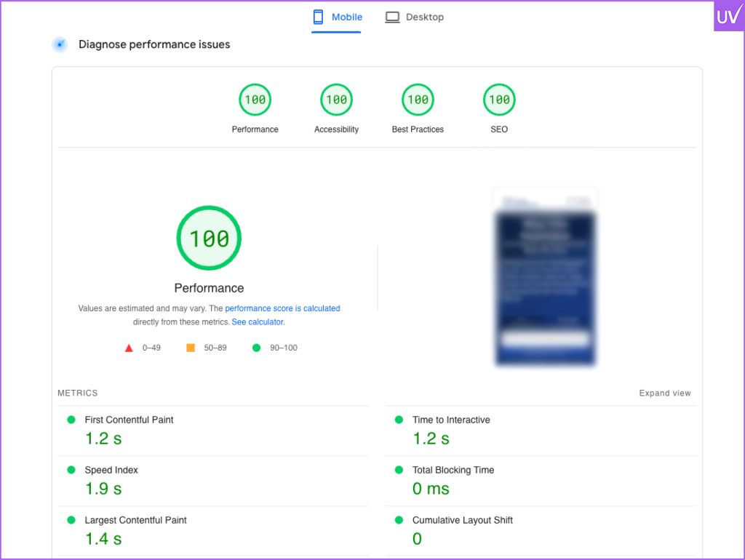Click the red triangle 0–49 legend icon
This screenshot has width=745, height=560.
pos(129,348)
